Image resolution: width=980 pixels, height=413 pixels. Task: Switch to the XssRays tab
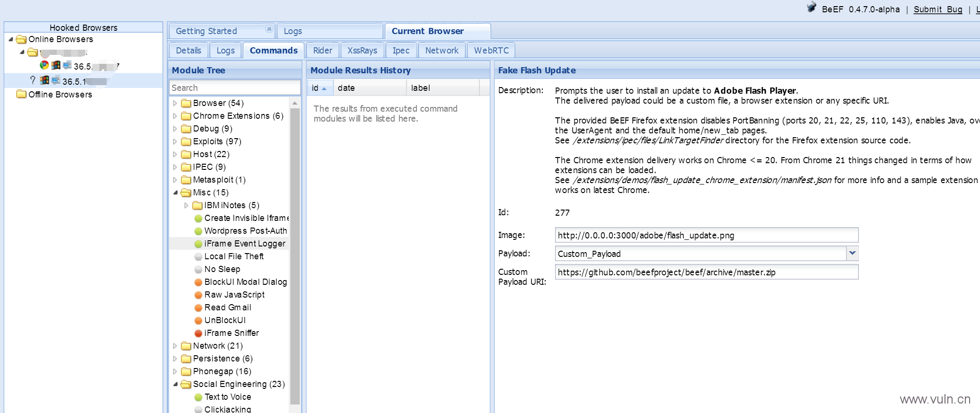(x=362, y=51)
